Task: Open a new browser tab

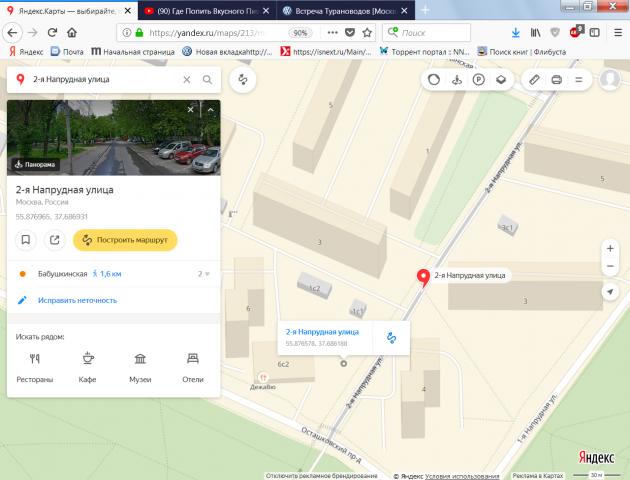Action: (425, 11)
